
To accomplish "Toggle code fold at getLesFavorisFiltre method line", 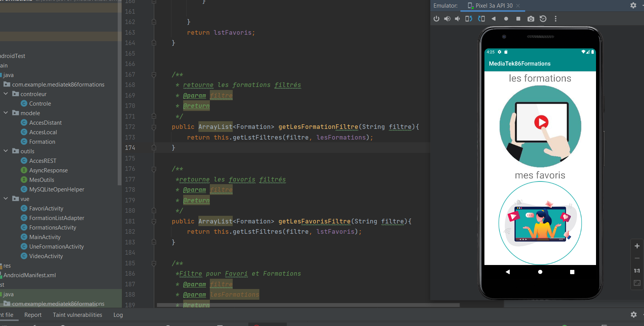I will point(154,222).
